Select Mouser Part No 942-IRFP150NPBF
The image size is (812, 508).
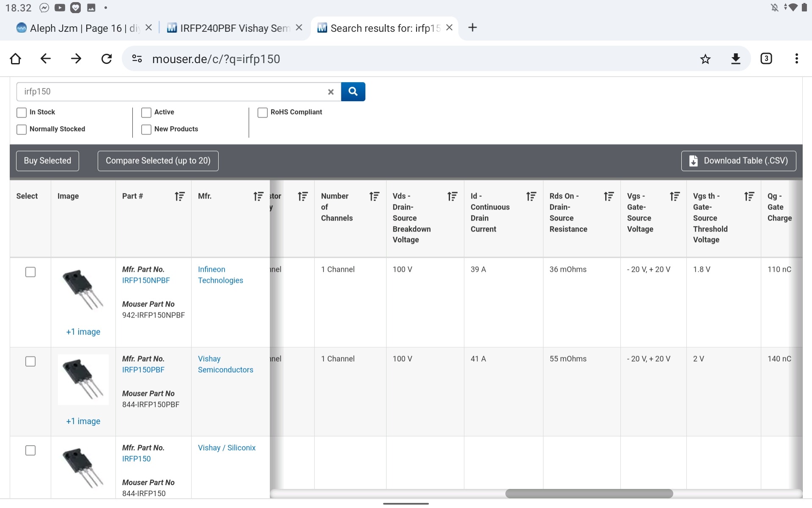click(x=154, y=315)
